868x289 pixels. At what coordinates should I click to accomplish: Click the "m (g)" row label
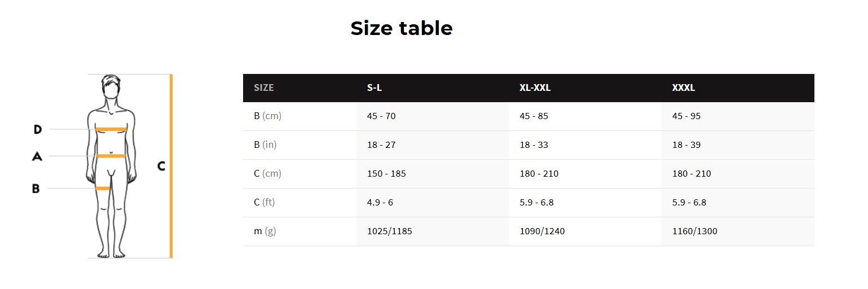265,231
